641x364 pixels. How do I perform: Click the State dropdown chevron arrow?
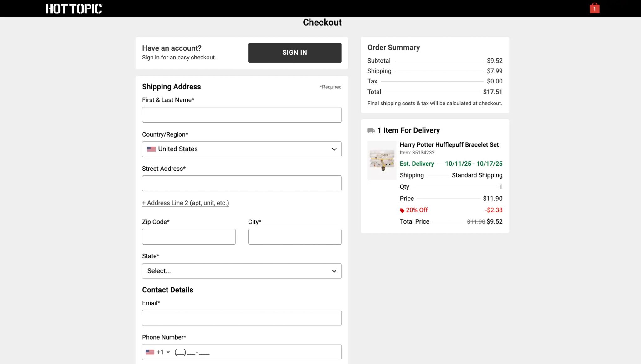pyautogui.click(x=334, y=271)
